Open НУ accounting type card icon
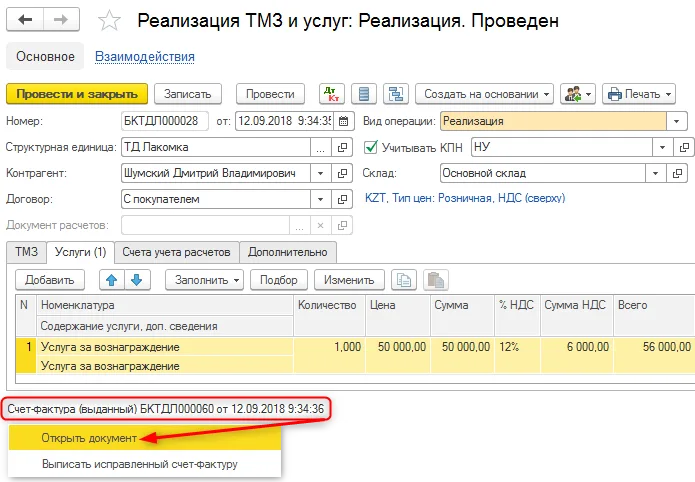 coord(684,147)
